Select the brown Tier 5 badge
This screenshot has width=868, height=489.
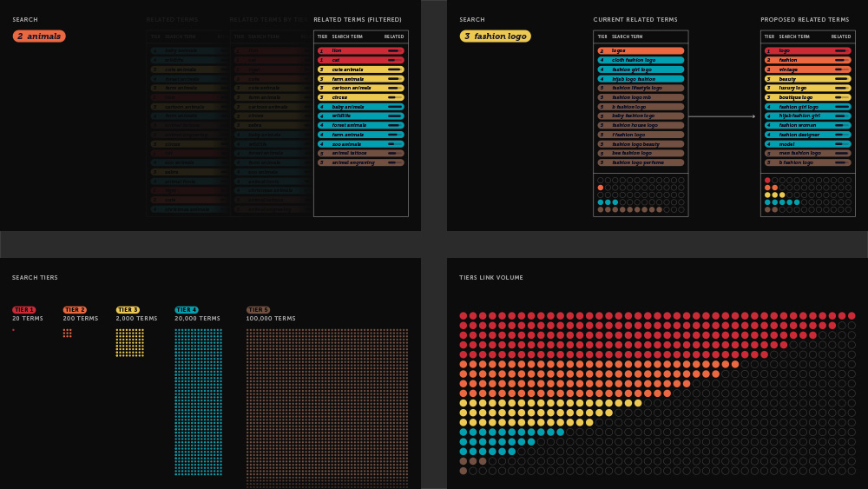(259, 310)
